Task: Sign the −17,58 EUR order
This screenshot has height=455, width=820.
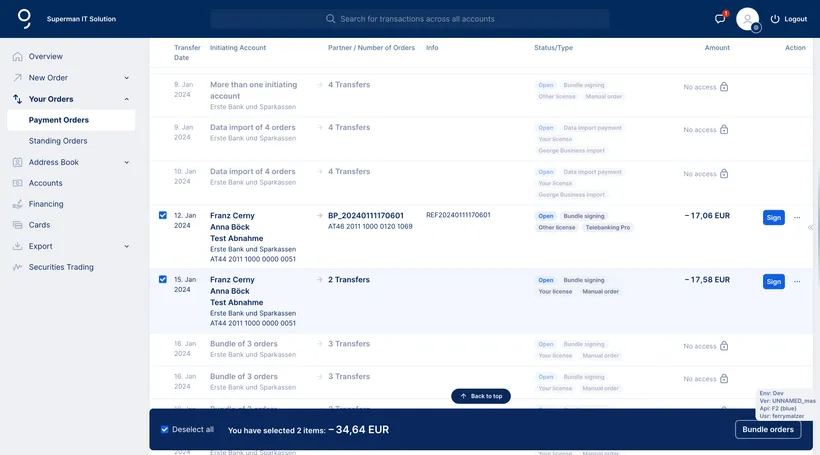Action: coord(773,281)
